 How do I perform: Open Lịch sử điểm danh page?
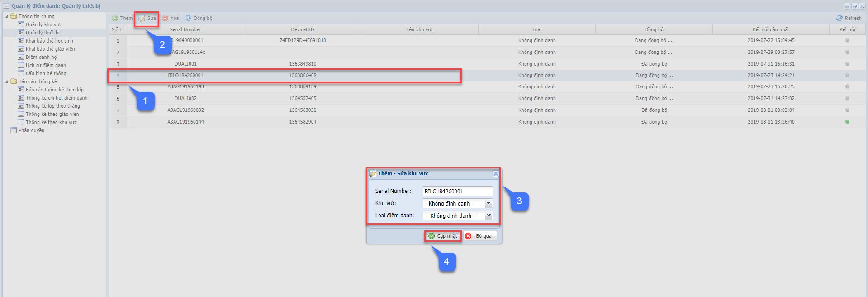click(46, 65)
